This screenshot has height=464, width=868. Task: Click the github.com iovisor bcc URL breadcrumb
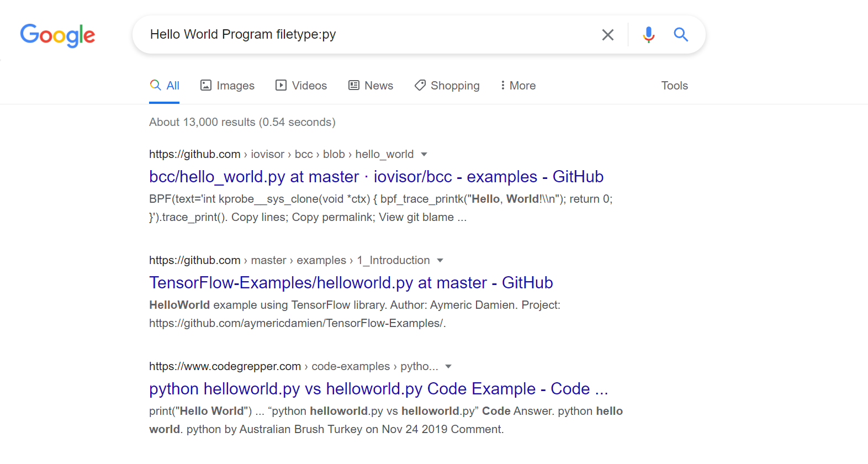(281, 154)
